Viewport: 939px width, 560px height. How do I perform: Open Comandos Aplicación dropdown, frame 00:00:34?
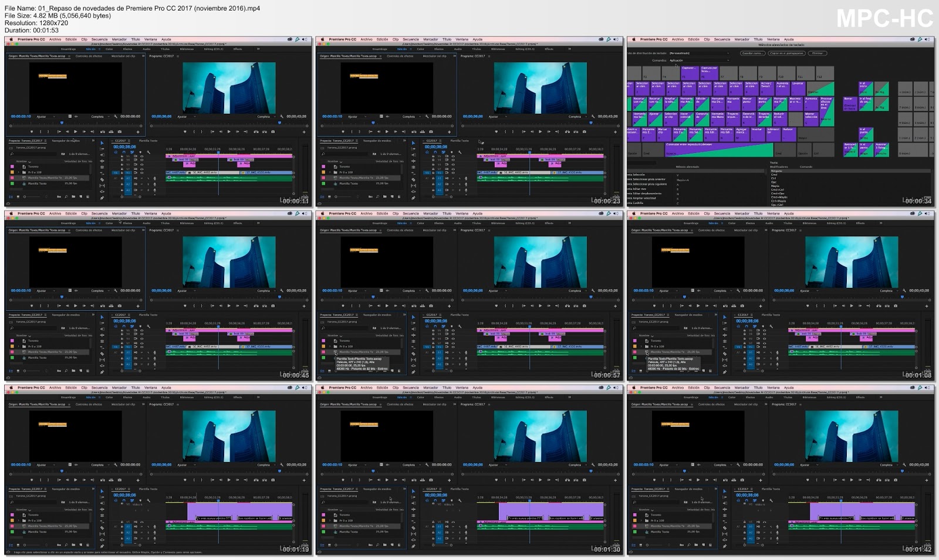699,60
